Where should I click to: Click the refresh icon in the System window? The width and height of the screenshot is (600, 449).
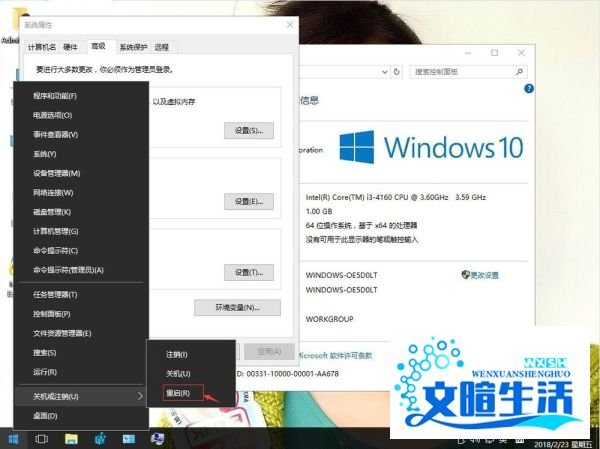click(397, 72)
